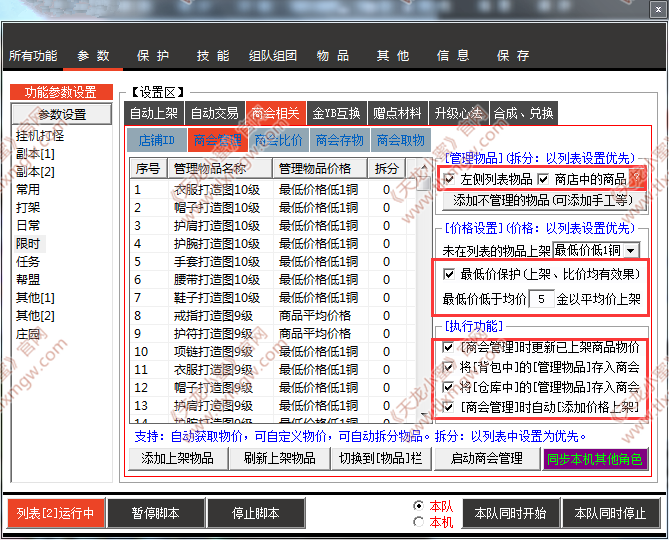Click the 管理物品价格 column header
669x540 pixels.
tap(320, 168)
